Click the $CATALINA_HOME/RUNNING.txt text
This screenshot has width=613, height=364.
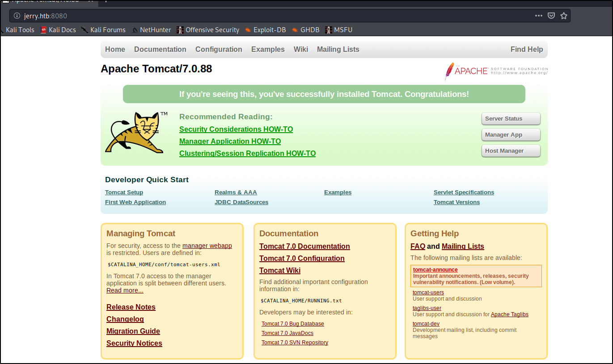click(x=301, y=301)
